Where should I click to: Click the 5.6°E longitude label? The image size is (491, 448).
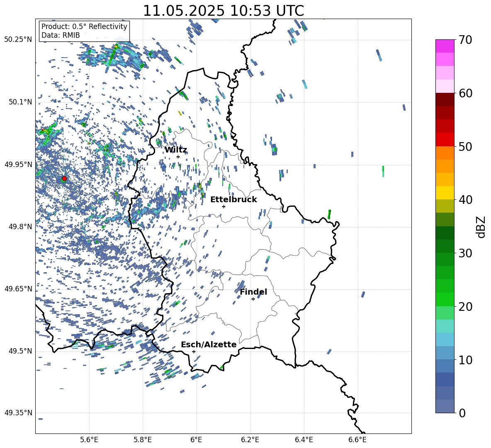coord(89,440)
